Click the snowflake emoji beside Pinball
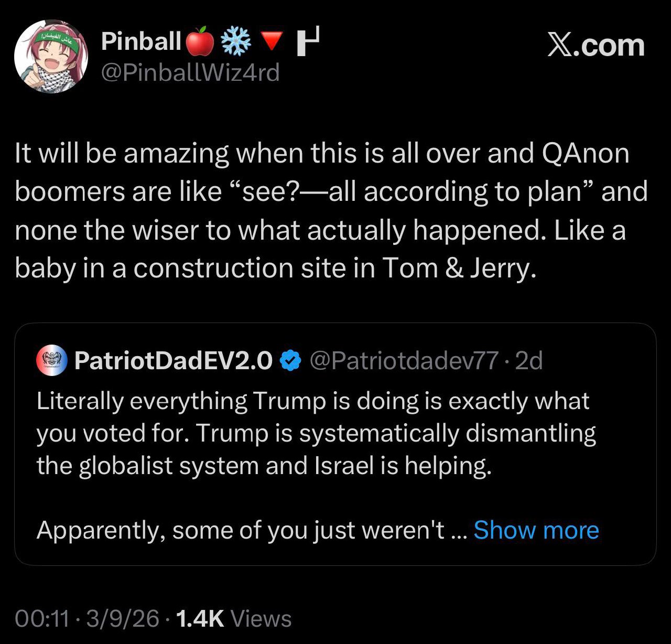 pos(236,41)
